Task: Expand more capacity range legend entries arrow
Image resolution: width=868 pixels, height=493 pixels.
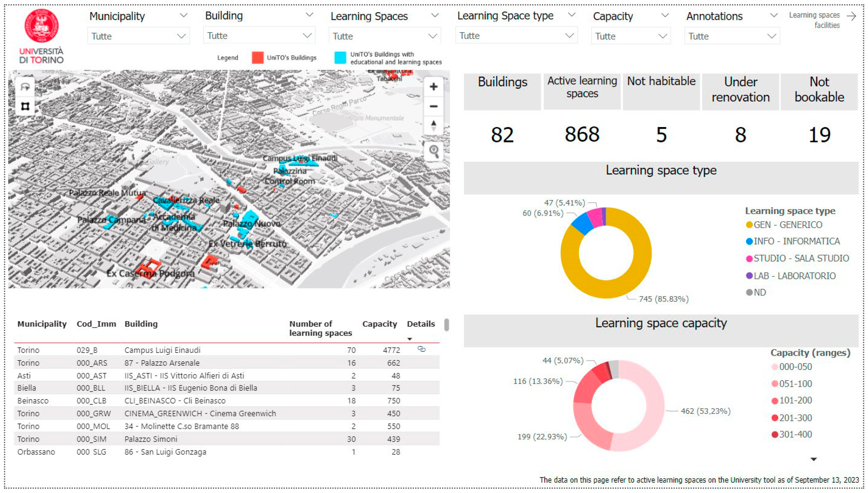Action: [x=813, y=459]
